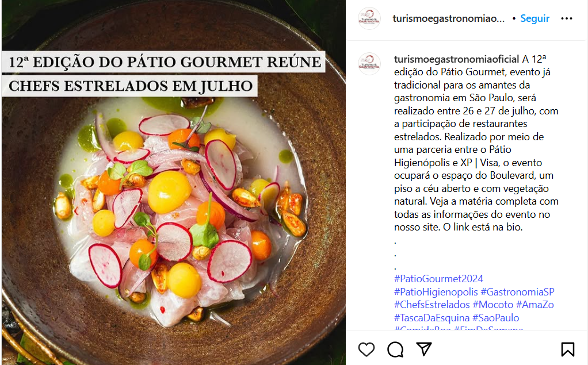Open comments with the speech bubble icon
Screen dimensions: 588x365
point(395,349)
